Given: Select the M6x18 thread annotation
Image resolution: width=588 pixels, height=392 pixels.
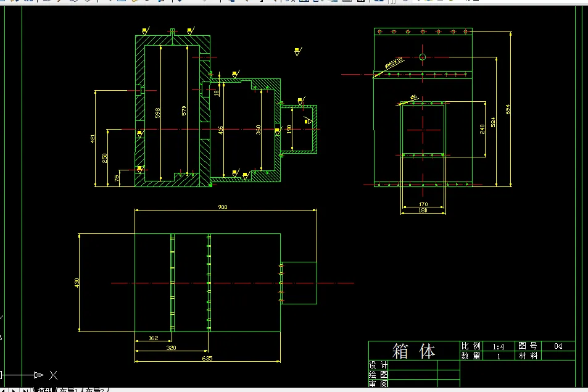Looking at the screenshot, I should (394, 62).
